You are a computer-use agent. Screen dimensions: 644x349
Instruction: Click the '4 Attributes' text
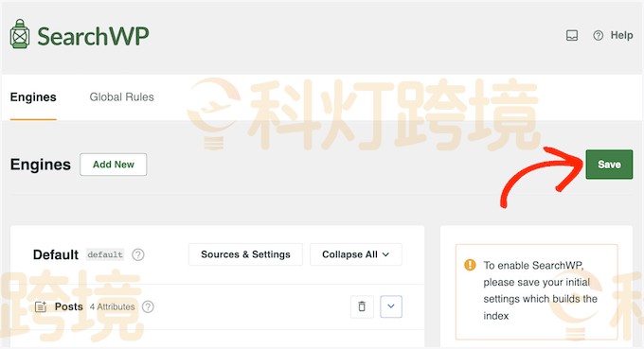tap(112, 306)
